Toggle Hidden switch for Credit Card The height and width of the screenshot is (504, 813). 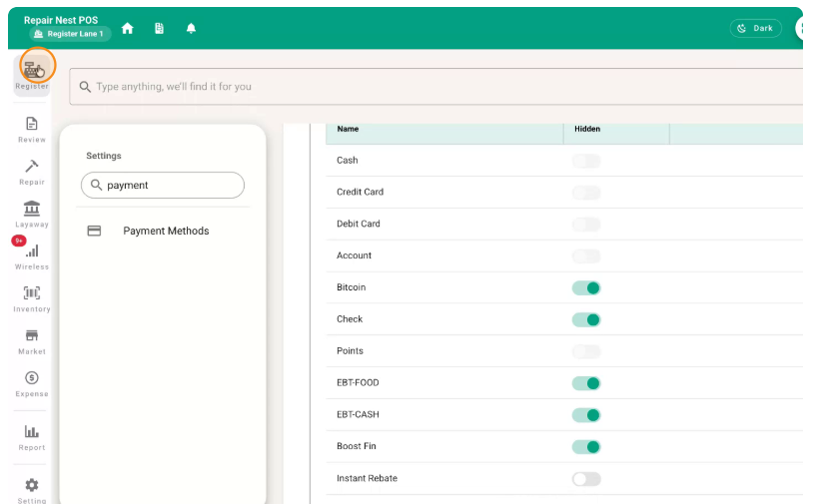click(586, 193)
